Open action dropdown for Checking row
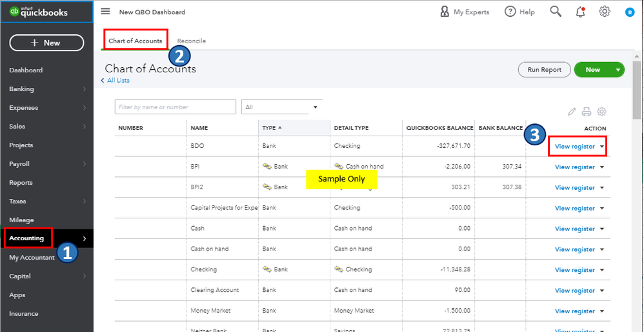 pyautogui.click(x=602, y=269)
